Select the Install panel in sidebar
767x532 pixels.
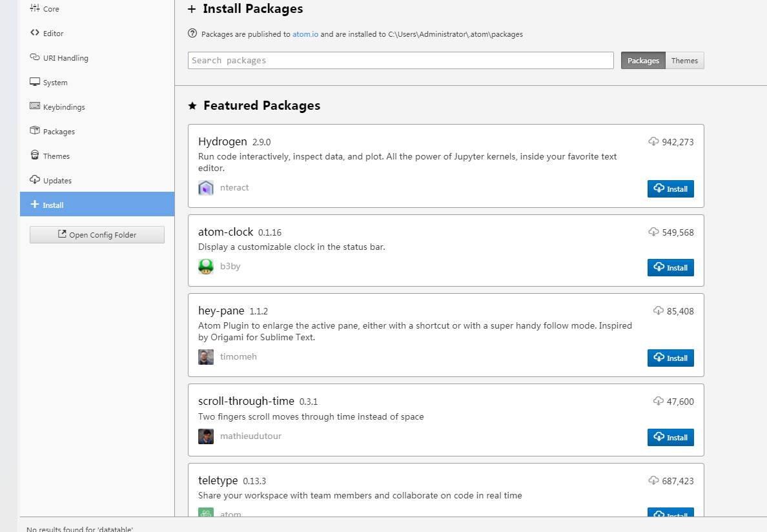[x=97, y=205]
